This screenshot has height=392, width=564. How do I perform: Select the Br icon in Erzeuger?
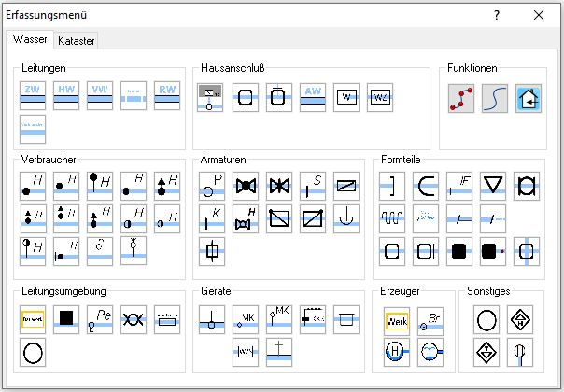(430, 320)
